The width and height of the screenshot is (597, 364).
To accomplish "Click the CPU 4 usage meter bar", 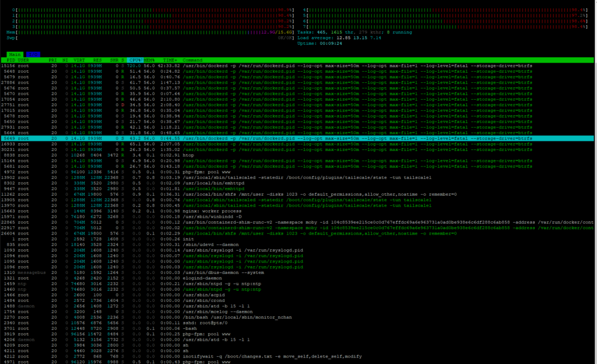I will [x=445, y=10].
